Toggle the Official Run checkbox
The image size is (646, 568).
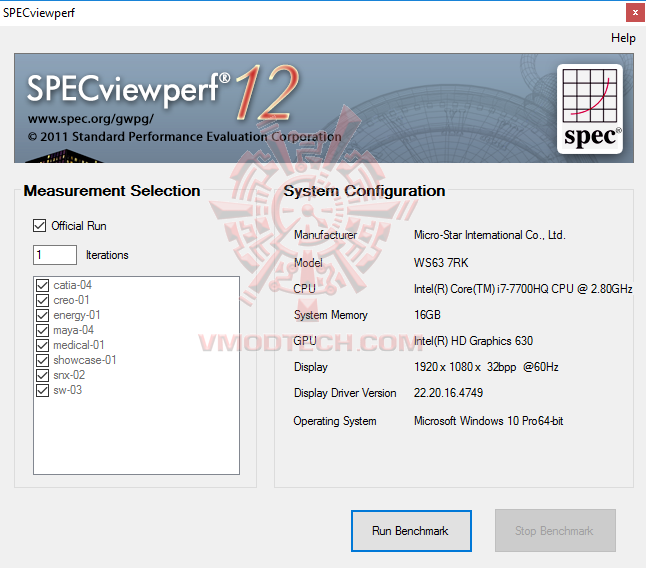point(40,226)
